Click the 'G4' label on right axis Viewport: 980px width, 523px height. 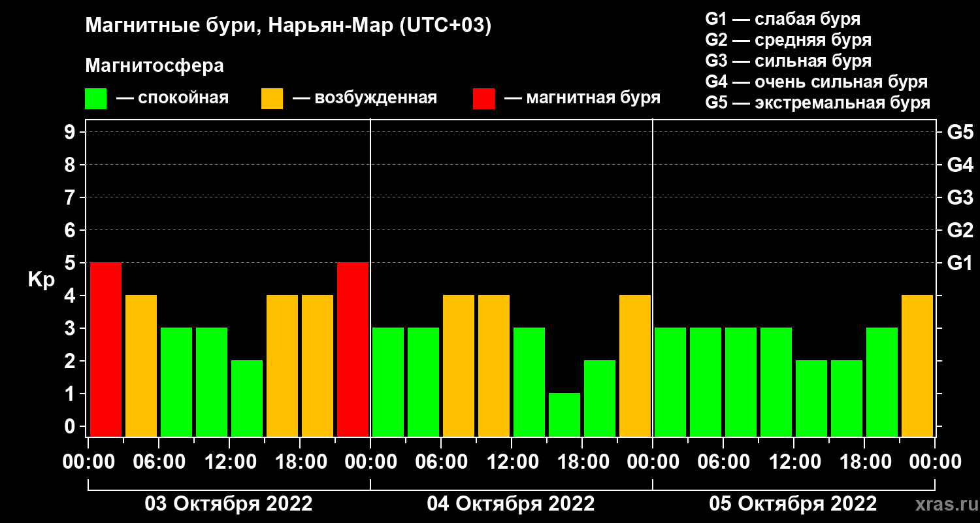click(960, 165)
